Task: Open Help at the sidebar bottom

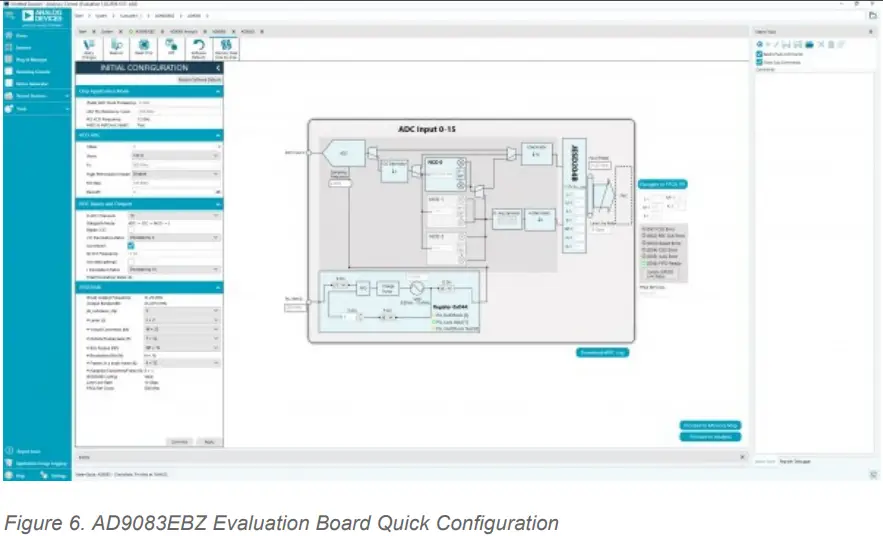Action: click(20, 476)
